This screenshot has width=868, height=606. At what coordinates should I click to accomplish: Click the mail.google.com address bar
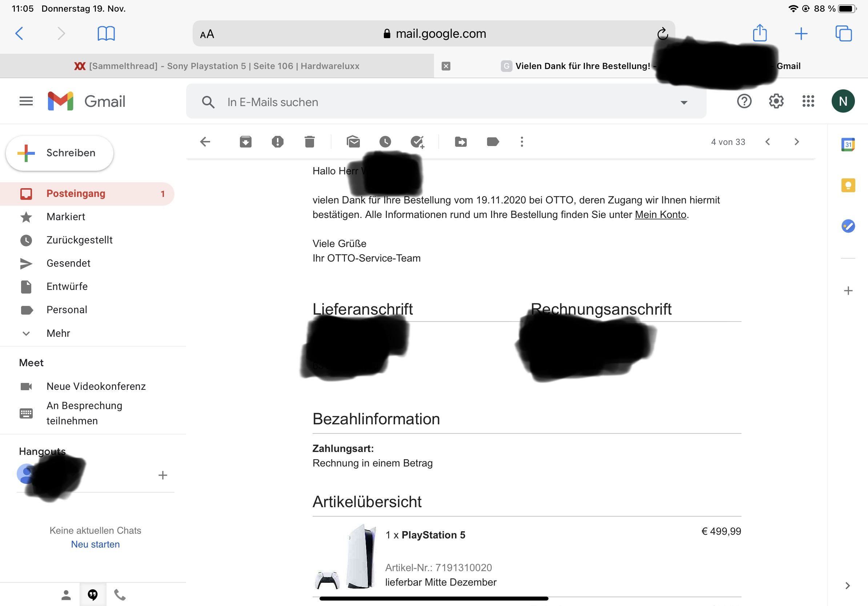[434, 34]
